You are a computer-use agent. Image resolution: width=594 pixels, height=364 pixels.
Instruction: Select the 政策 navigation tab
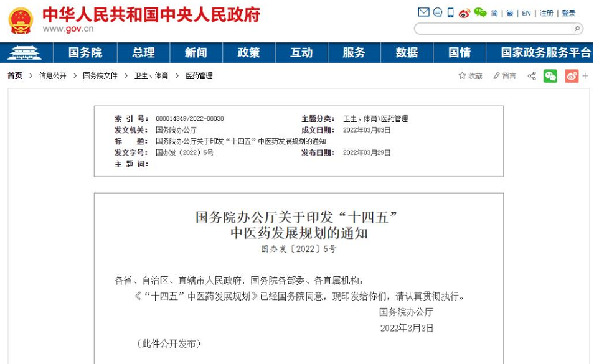248,53
